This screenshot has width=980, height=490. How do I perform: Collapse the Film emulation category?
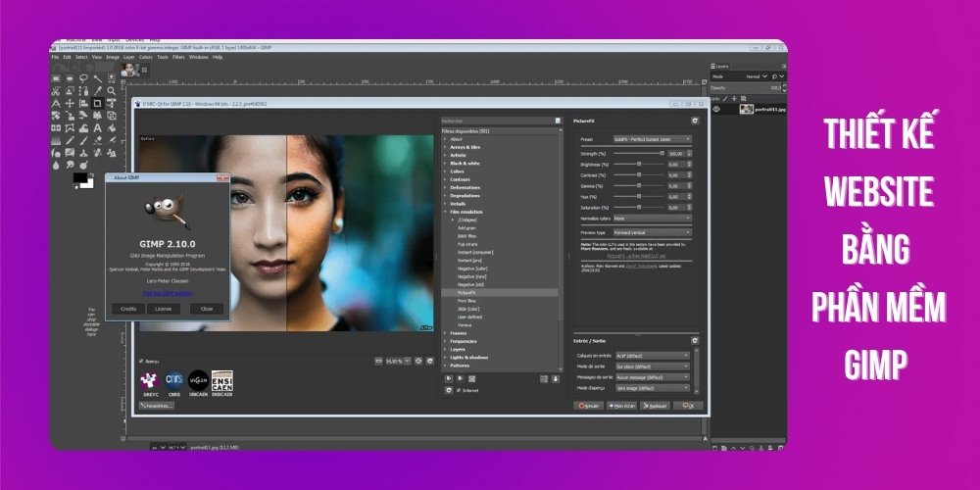pyautogui.click(x=445, y=212)
